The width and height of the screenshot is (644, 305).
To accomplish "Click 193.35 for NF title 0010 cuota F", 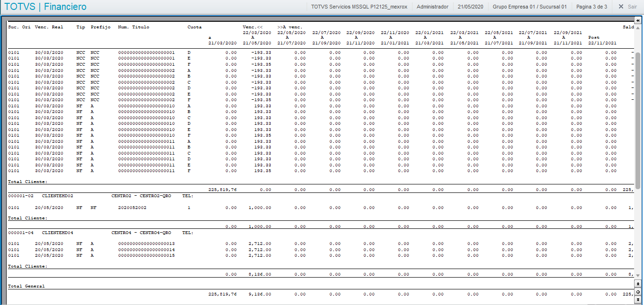I will point(263,135).
